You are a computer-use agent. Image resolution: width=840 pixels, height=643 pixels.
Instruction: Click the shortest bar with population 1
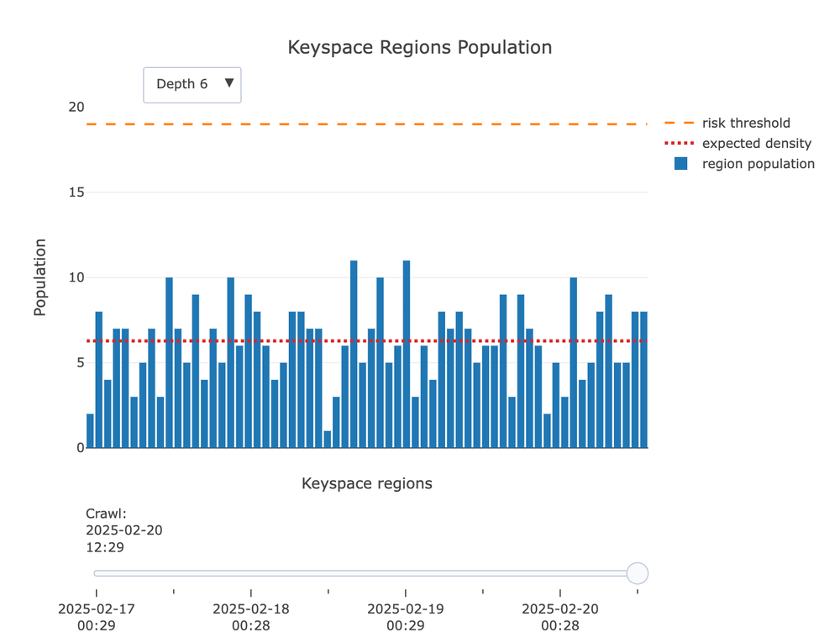tap(328, 439)
